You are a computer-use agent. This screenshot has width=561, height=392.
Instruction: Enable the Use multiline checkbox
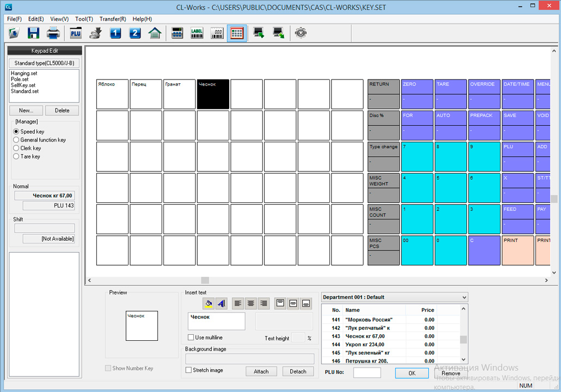[x=191, y=338]
